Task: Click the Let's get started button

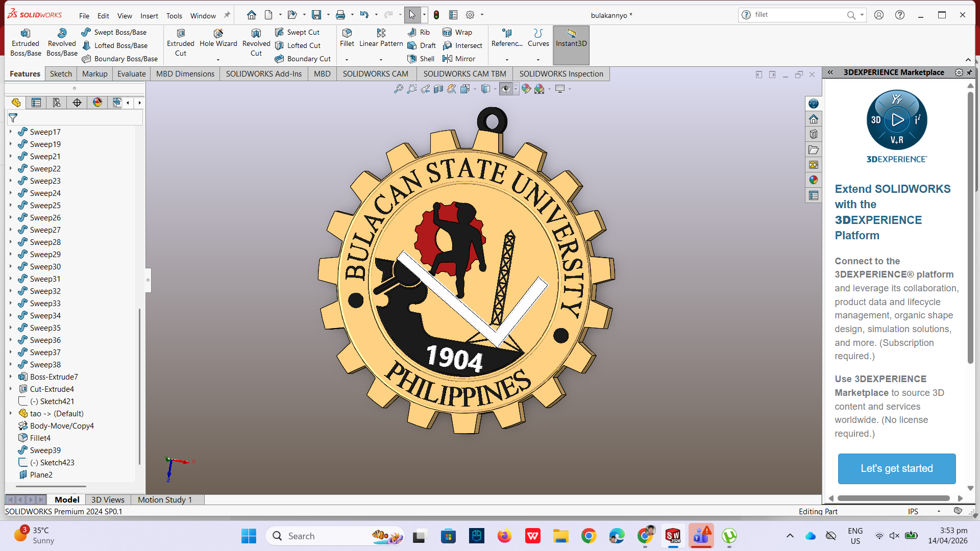Action: click(897, 468)
